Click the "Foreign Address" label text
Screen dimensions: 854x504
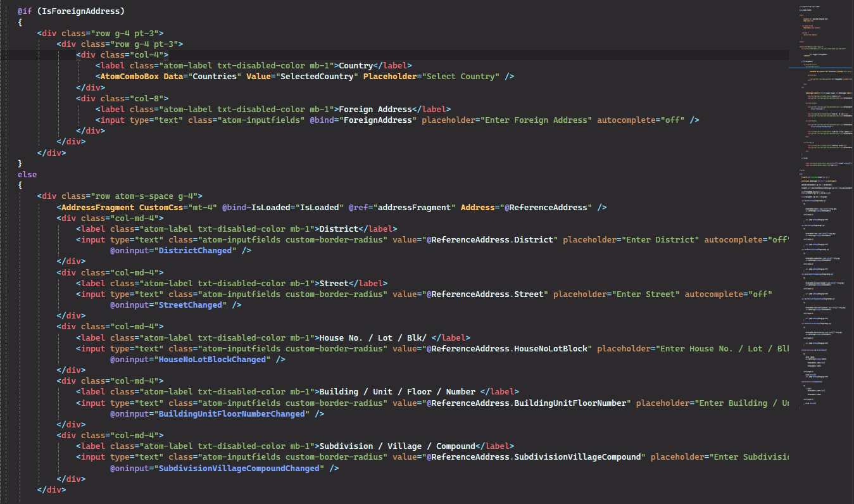pos(376,109)
